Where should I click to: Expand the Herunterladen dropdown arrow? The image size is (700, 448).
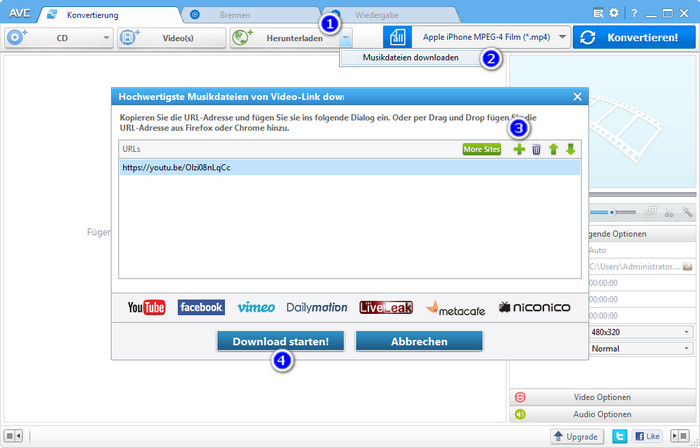[346, 38]
